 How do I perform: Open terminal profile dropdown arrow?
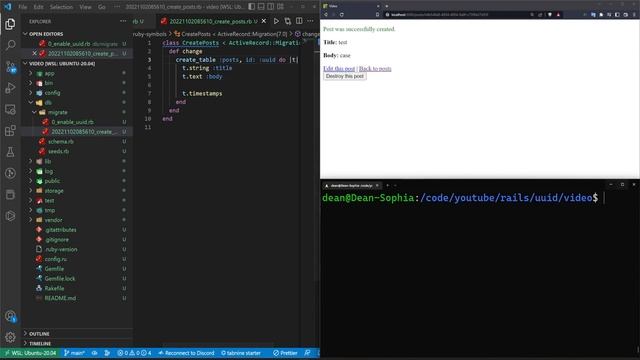(x=395, y=185)
